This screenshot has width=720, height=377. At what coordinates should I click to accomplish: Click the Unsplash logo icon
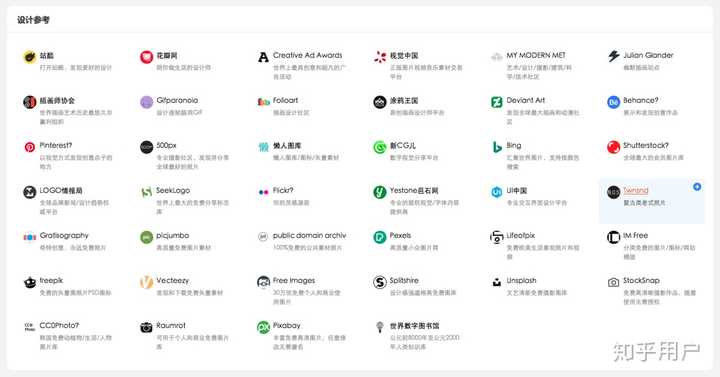point(496,282)
